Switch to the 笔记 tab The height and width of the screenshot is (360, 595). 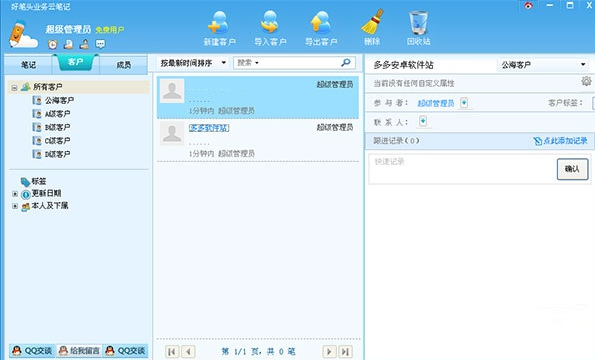pos(28,65)
